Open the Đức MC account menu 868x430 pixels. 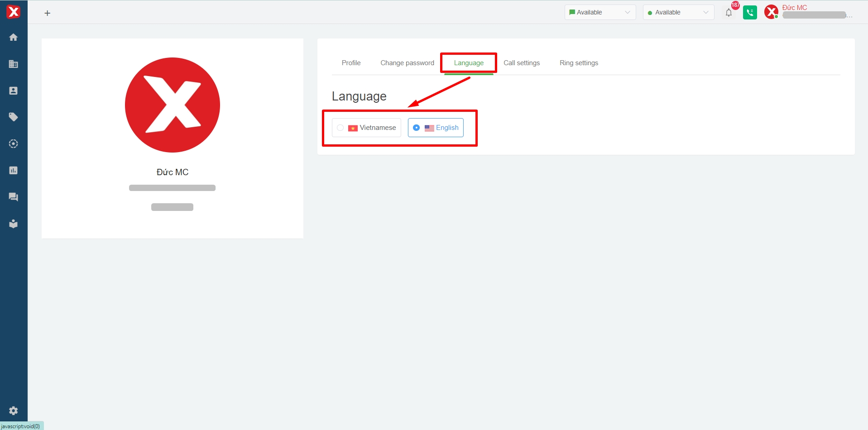[x=794, y=8]
